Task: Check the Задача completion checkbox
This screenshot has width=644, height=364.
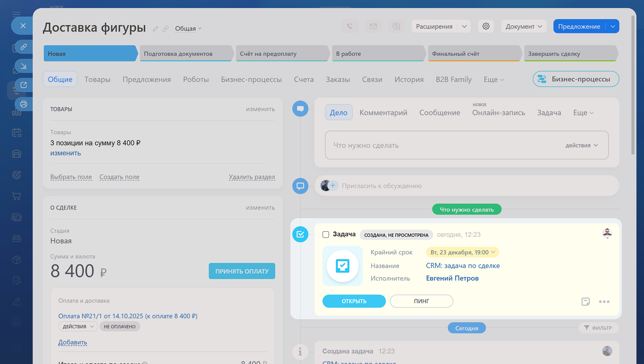Action: (x=326, y=234)
